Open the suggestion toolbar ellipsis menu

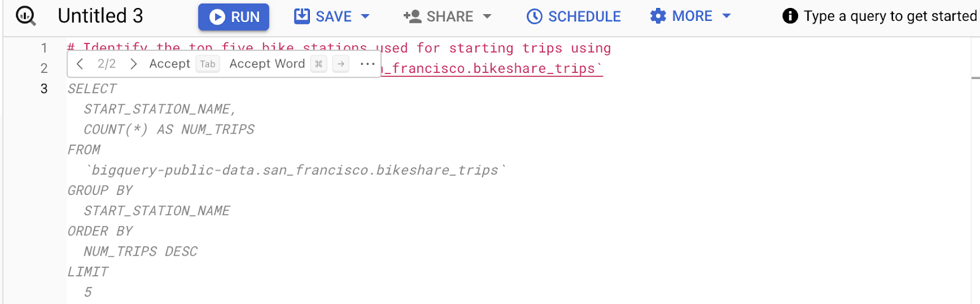point(367,64)
